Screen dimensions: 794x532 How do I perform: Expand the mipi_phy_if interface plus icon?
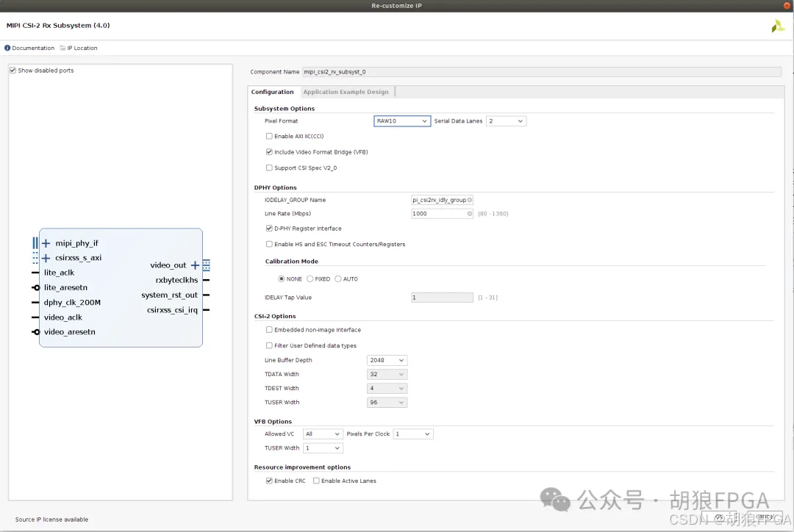(x=46, y=243)
